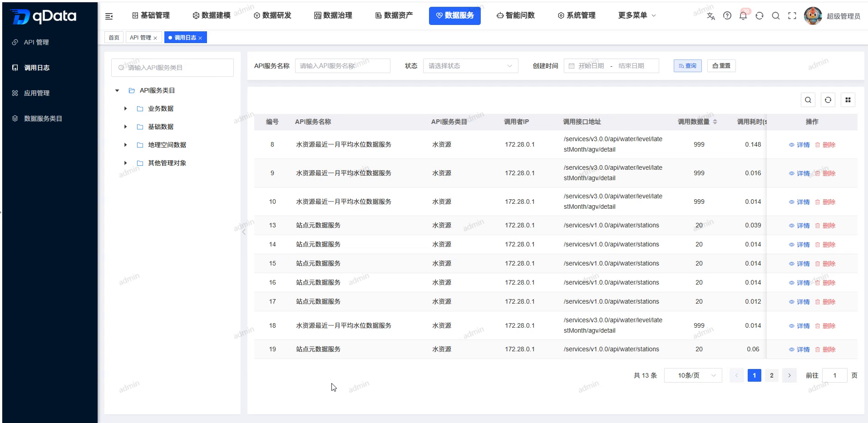Open the language translation icon
Image resolution: width=868 pixels, height=423 pixels.
(711, 16)
